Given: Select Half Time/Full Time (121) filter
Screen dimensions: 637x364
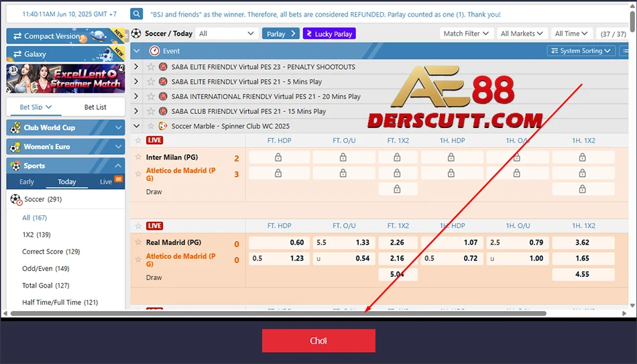Looking at the screenshot, I should [60, 302].
